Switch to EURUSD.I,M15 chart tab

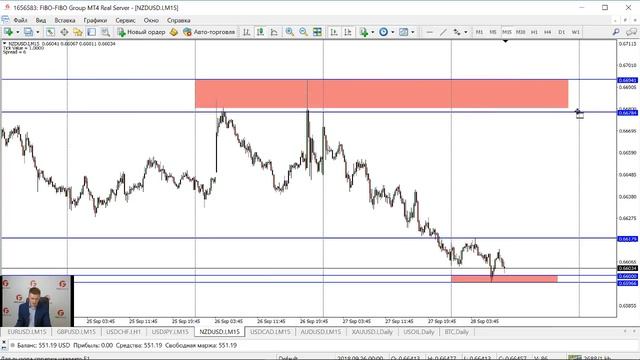[27, 332]
